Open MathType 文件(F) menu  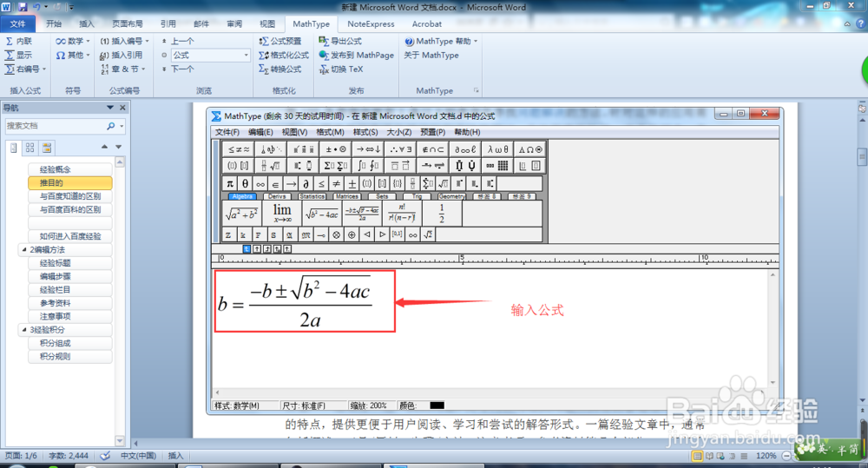[x=227, y=132]
